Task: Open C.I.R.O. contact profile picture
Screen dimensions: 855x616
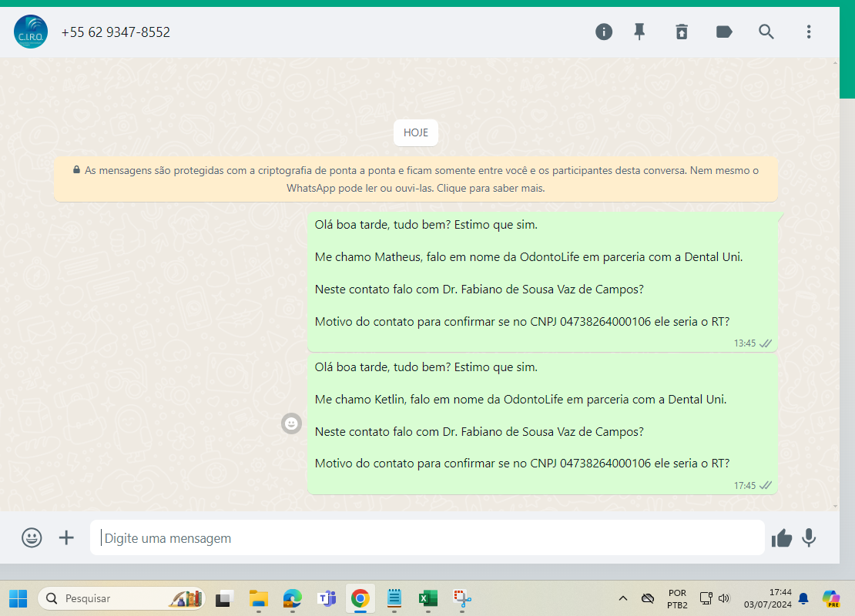Action: (x=31, y=32)
